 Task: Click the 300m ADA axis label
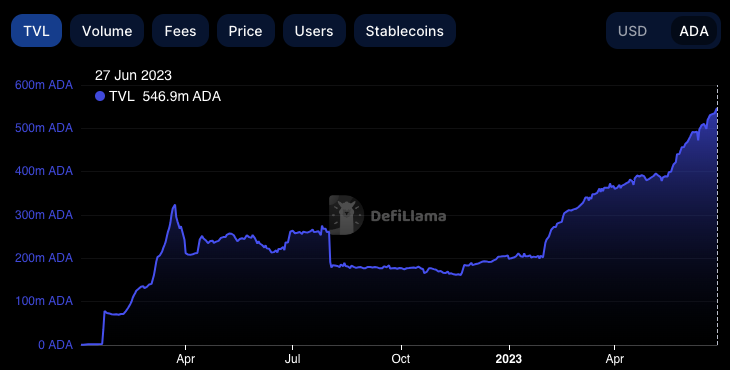pyautogui.click(x=44, y=215)
